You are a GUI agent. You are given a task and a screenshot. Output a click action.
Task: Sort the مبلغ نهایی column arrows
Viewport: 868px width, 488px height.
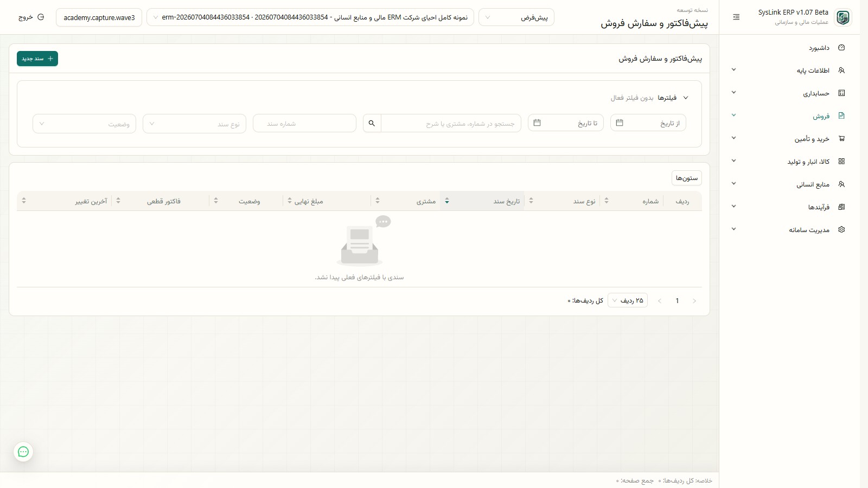click(290, 201)
